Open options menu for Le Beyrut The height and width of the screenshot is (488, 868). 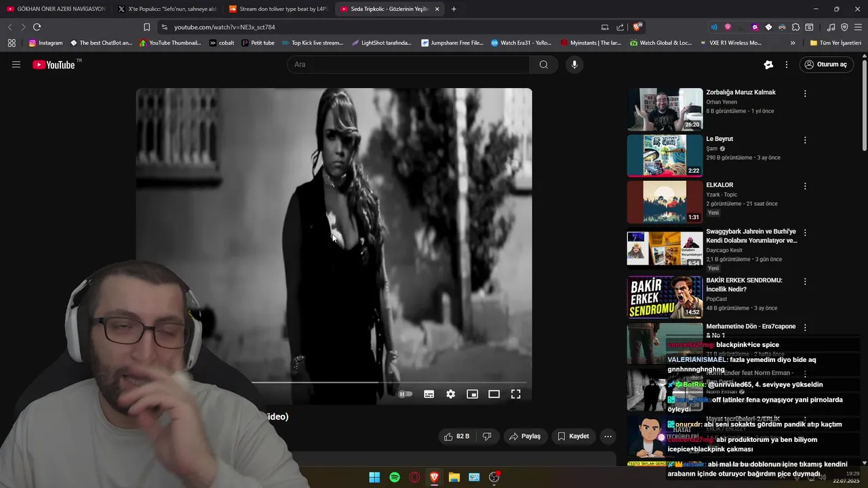(x=805, y=140)
